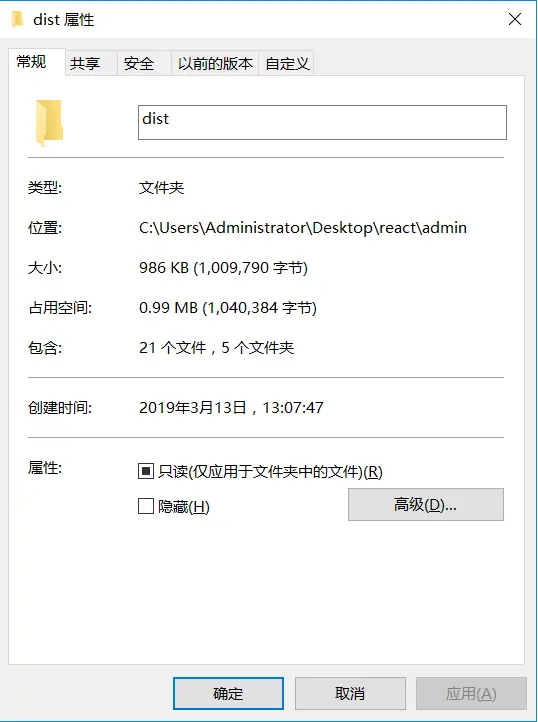
Task: Click the large dist folder icon
Action: coord(49,123)
